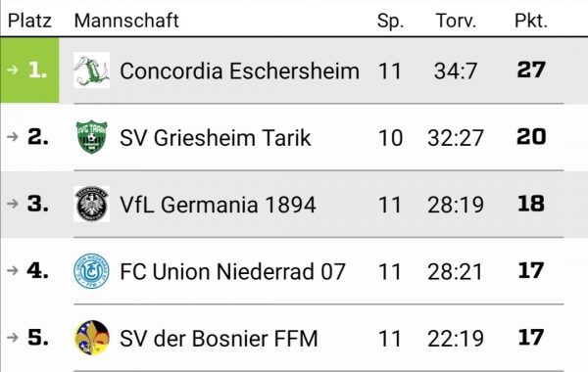Open SV der Bosnier FFM team link
This screenshot has height=372, width=588.
[x=219, y=339]
